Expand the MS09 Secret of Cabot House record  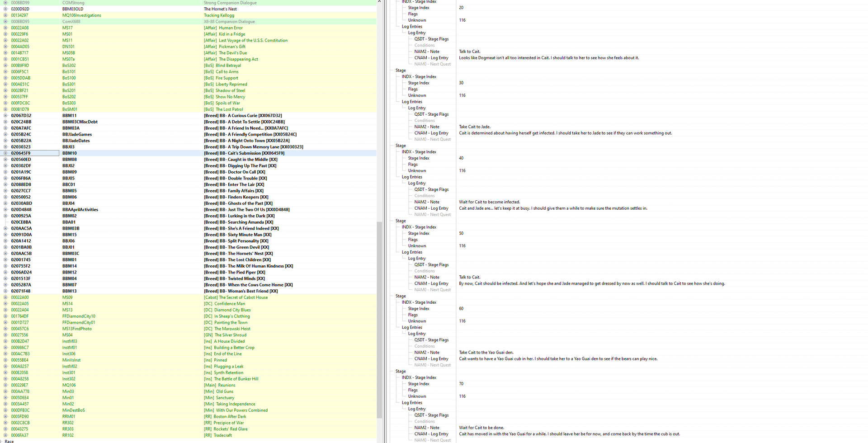click(x=5, y=297)
